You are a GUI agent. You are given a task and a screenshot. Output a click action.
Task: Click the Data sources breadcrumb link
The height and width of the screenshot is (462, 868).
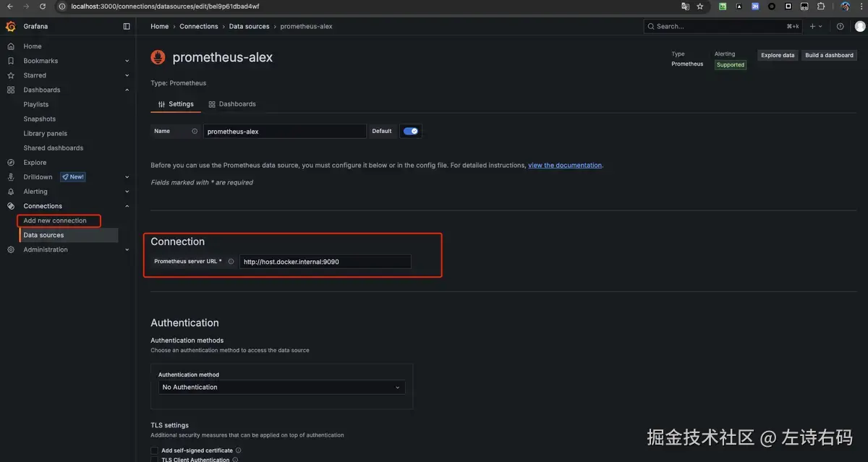point(249,27)
